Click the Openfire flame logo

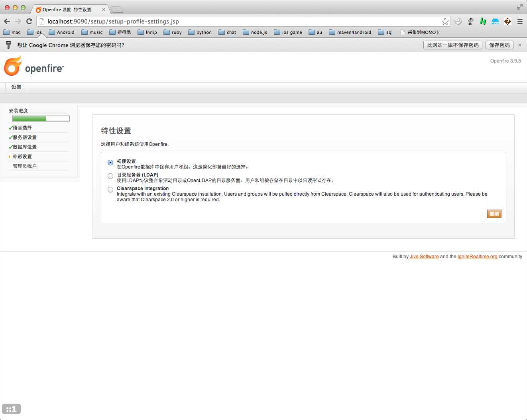point(12,66)
